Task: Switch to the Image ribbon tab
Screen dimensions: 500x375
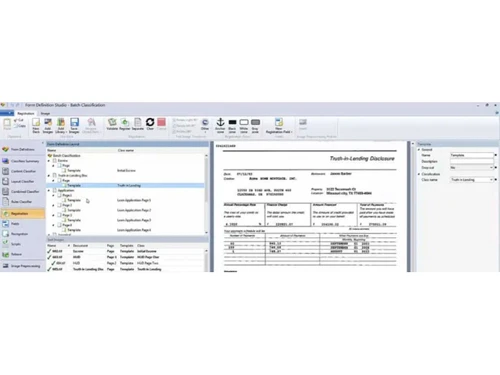Action: pos(45,113)
